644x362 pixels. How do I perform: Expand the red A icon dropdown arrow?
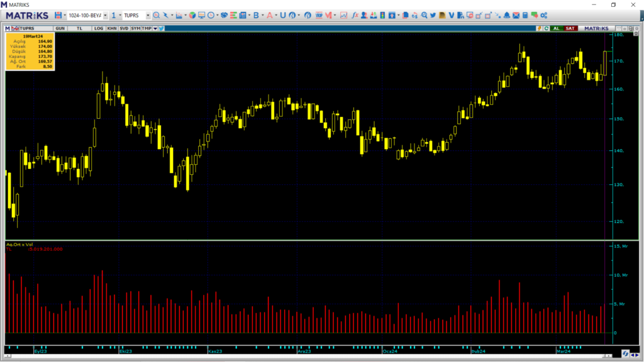point(276,15)
